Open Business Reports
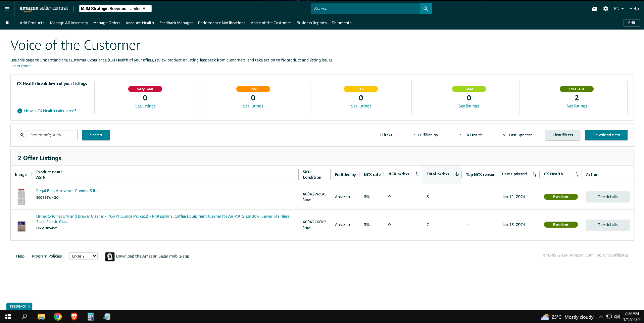Screen dimensions: 644x323 [311, 23]
